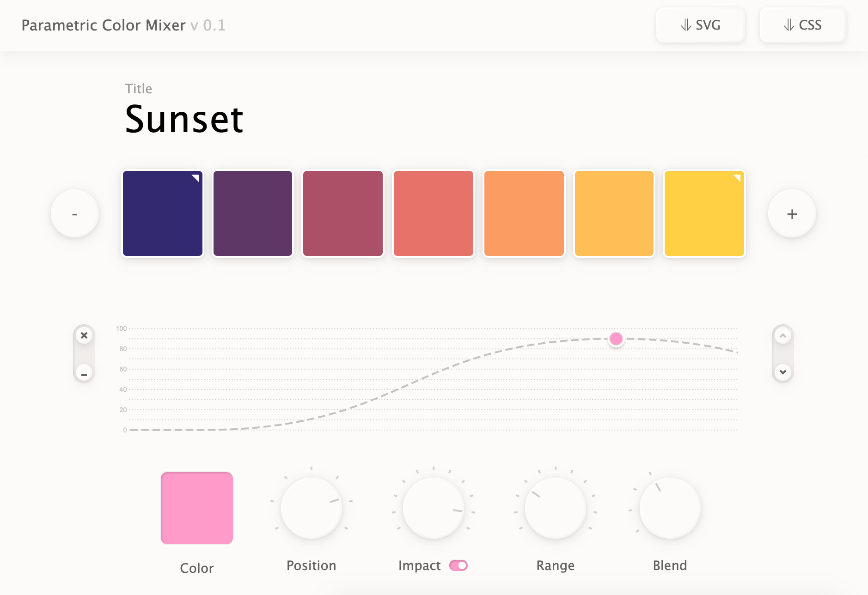This screenshot has height=595, width=868.
Task: Click the download arrow icon on the SVG button
Action: [687, 25]
